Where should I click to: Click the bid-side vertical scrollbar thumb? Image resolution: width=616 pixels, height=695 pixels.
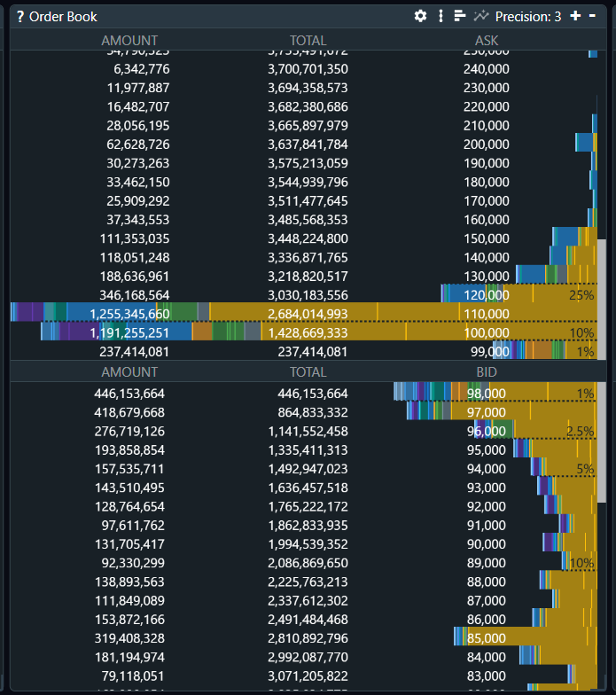[602, 442]
